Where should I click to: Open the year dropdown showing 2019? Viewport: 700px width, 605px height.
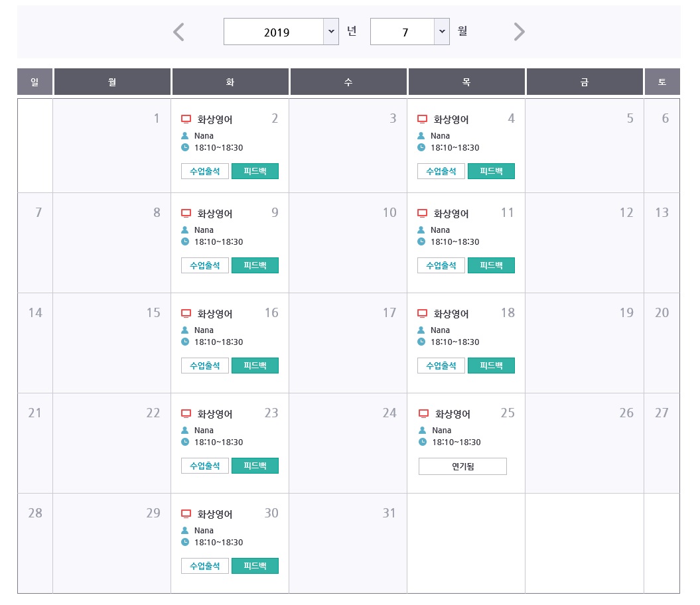tap(281, 32)
